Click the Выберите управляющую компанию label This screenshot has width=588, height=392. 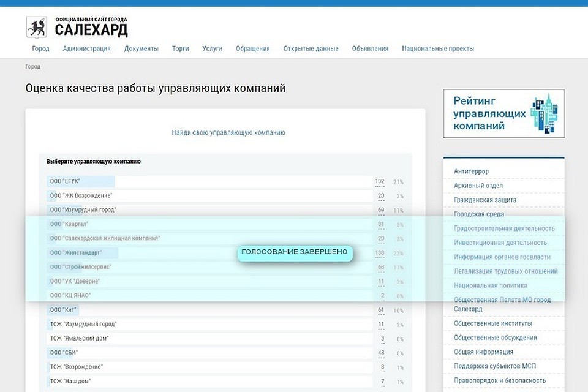[x=93, y=161]
